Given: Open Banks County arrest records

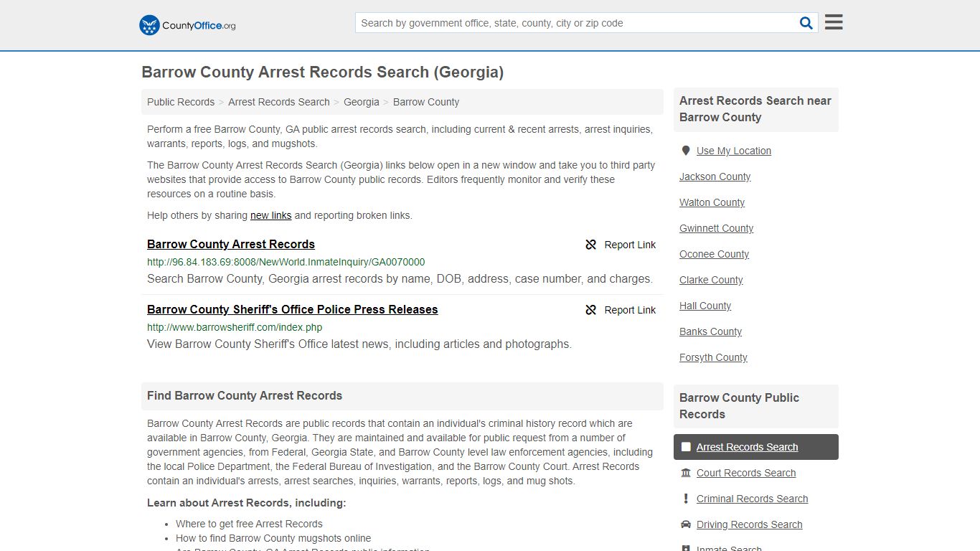Looking at the screenshot, I should 711,331.
